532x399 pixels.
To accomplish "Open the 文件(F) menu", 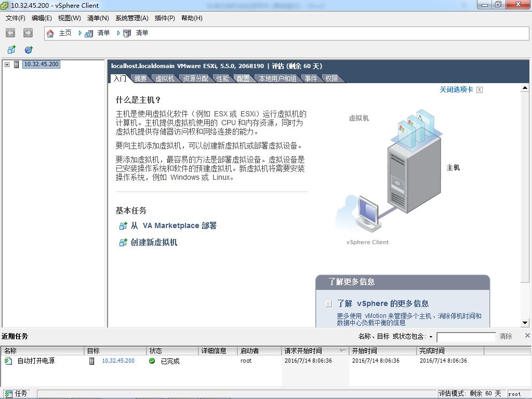I will (15, 18).
